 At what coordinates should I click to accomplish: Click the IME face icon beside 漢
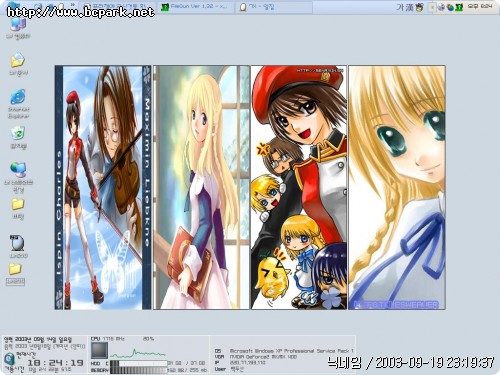click(x=419, y=7)
